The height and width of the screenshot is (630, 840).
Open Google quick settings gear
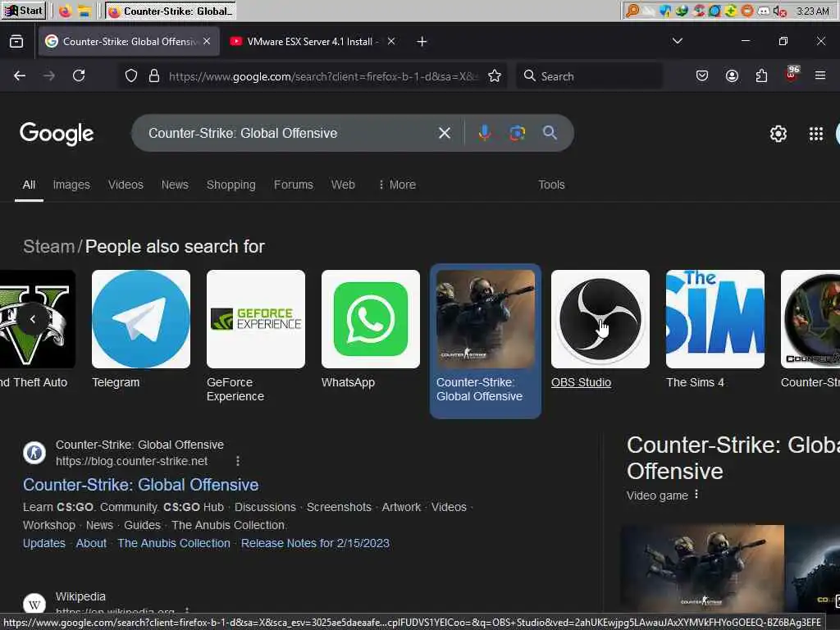coord(778,134)
